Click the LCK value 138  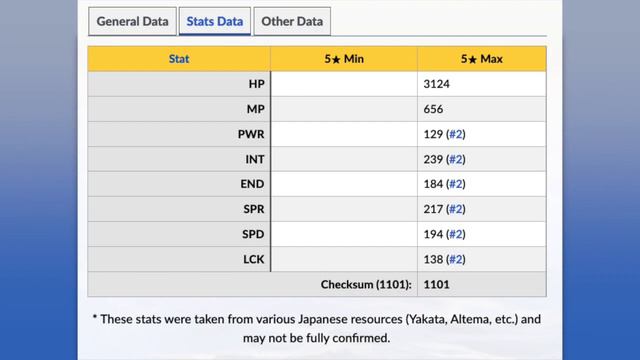(433, 260)
